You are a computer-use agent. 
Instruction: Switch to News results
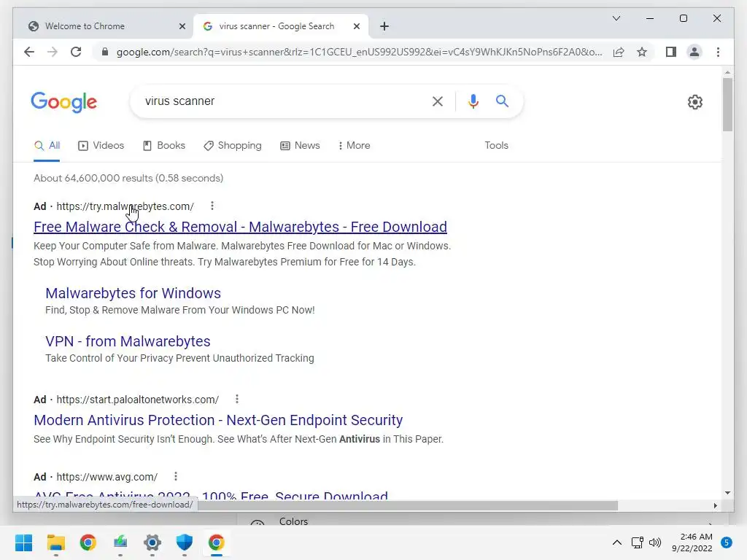coord(300,146)
